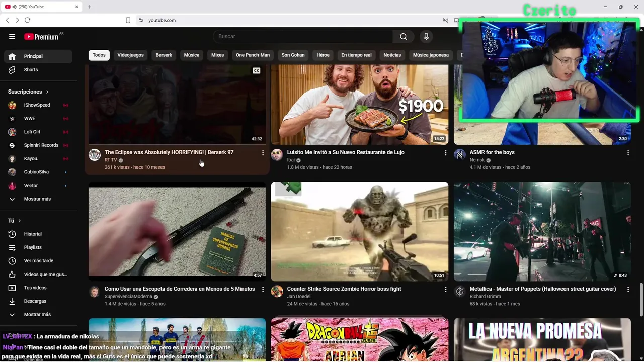Select the En tiempo real chip
The image size is (644, 362).
(x=356, y=55)
